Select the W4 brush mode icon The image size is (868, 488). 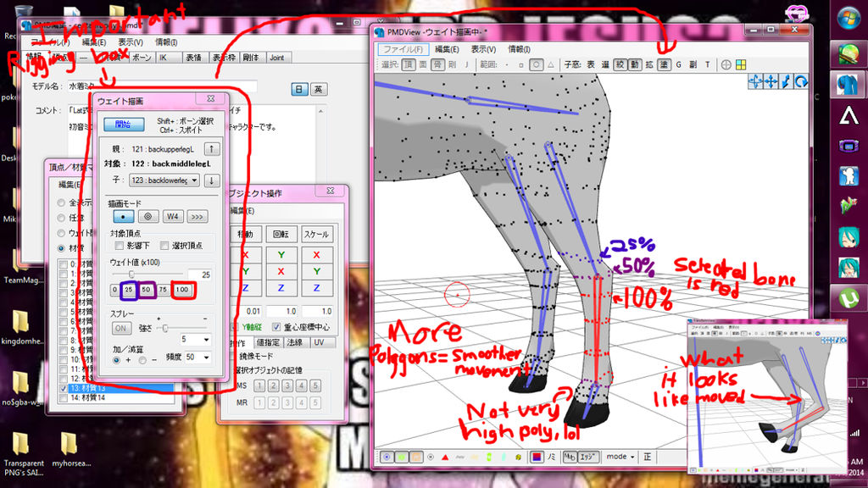click(173, 217)
